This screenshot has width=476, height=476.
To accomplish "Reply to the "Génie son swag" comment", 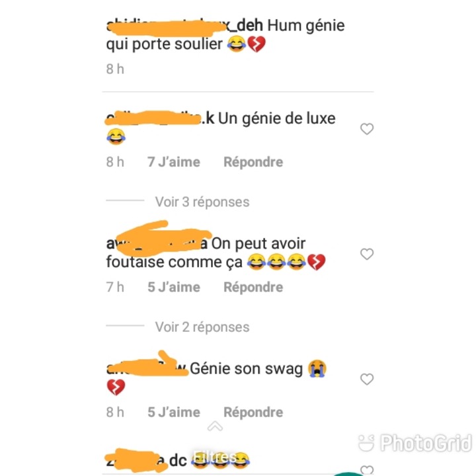I will coord(253,412).
